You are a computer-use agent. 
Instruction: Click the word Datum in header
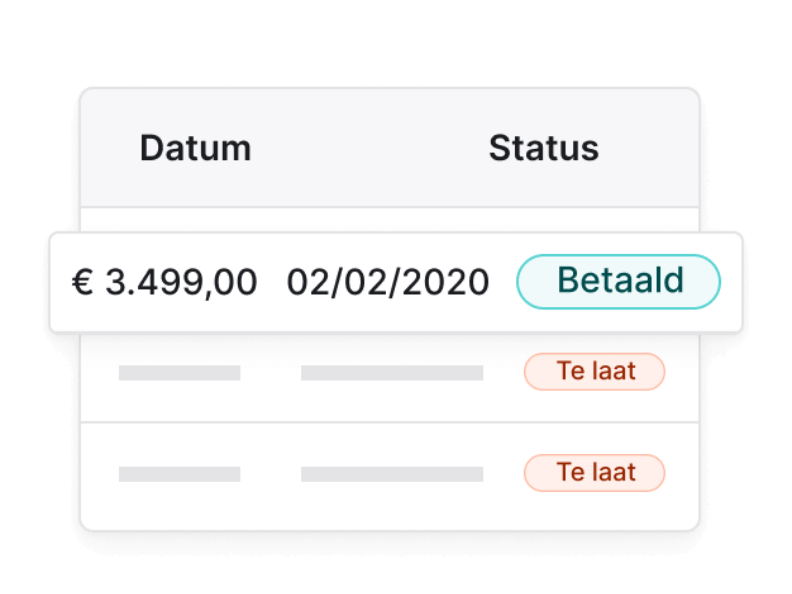pos(195,149)
